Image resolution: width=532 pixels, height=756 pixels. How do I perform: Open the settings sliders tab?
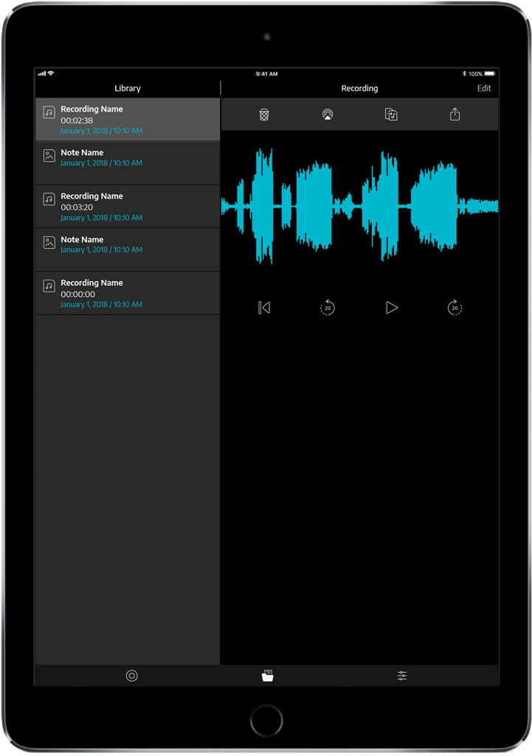coord(402,676)
